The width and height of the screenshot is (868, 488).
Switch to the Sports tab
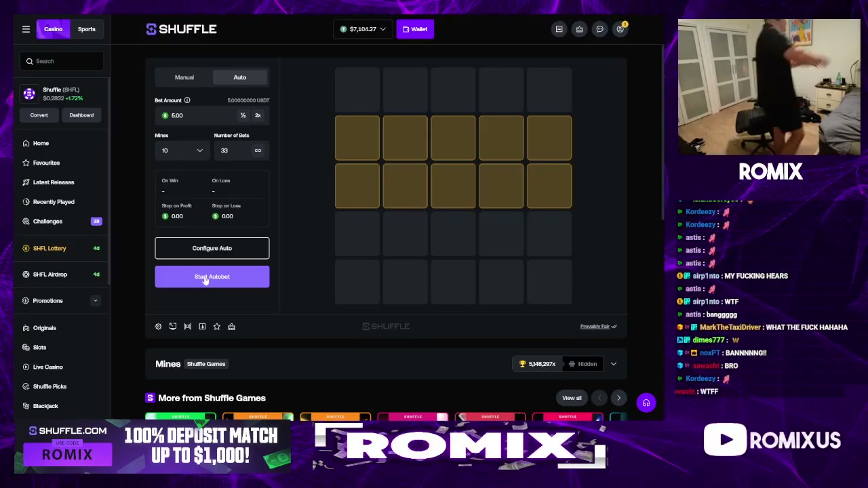tap(87, 29)
